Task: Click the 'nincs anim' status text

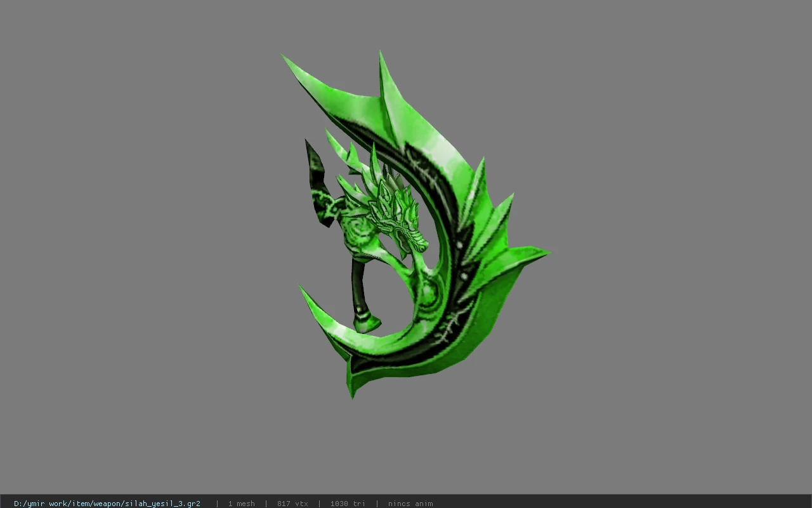Action: (410, 504)
